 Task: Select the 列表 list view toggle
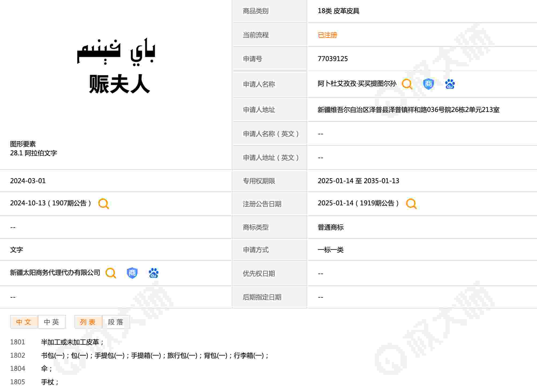tap(88, 322)
